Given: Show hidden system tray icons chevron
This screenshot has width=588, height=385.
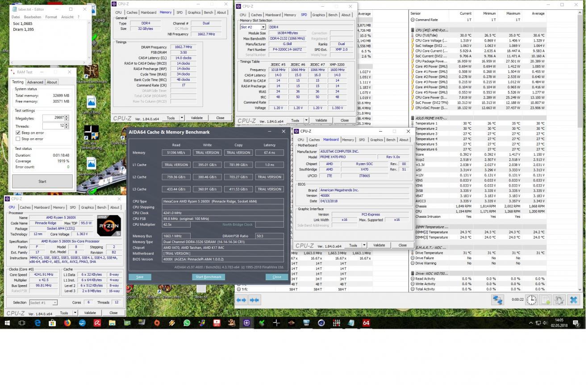Looking at the screenshot, I should [x=530, y=323].
